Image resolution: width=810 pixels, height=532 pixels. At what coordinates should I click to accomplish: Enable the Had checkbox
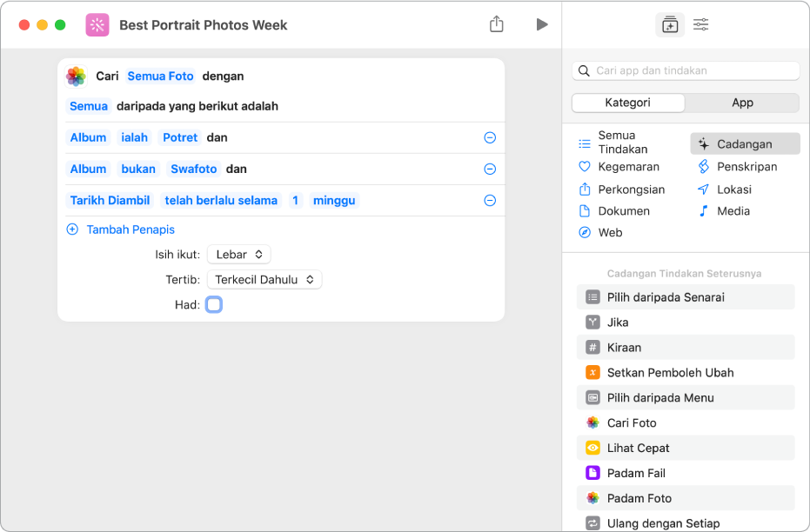click(214, 304)
